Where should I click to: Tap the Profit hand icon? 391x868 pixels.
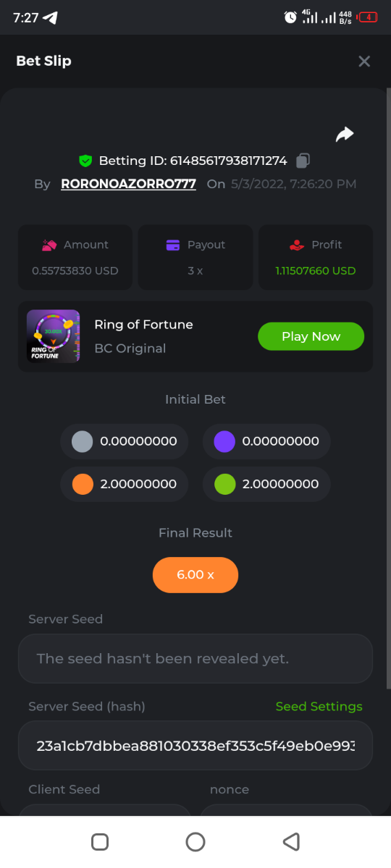pos(297,245)
